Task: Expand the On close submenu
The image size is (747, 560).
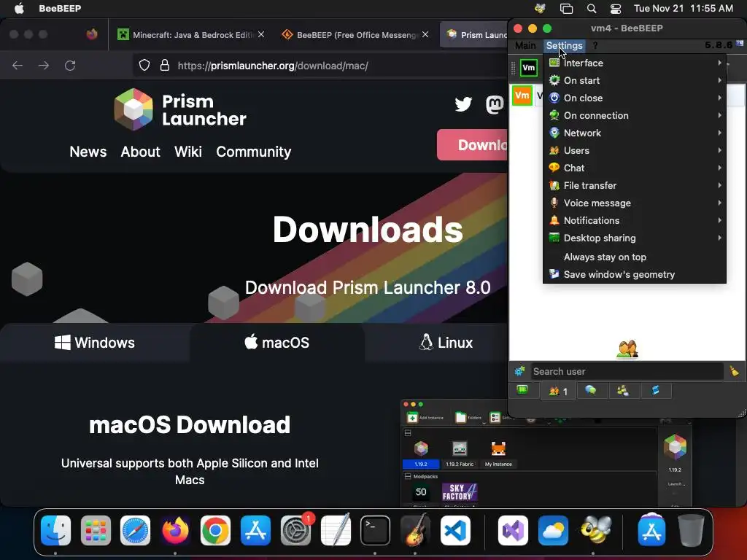Action: [x=635, y=98]
